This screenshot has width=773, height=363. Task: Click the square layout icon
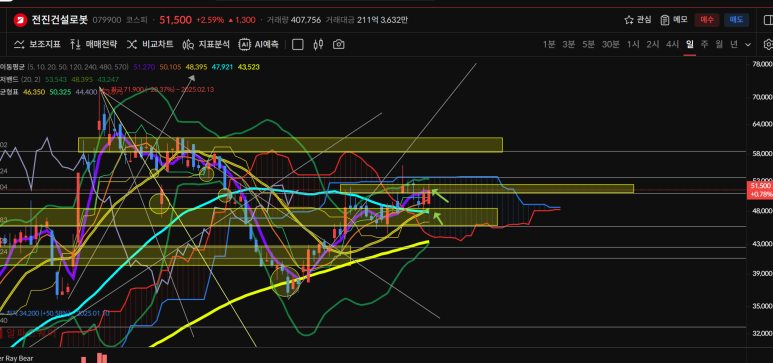coord(297,44)
